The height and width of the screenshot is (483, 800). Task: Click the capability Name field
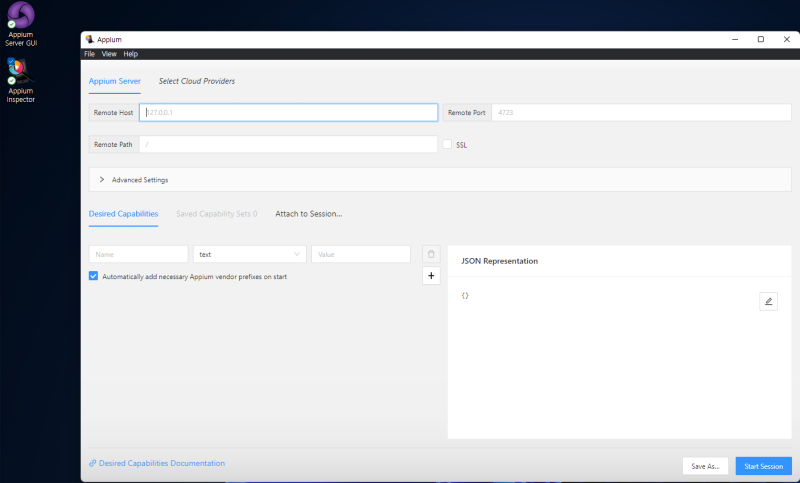pos(138,254)
